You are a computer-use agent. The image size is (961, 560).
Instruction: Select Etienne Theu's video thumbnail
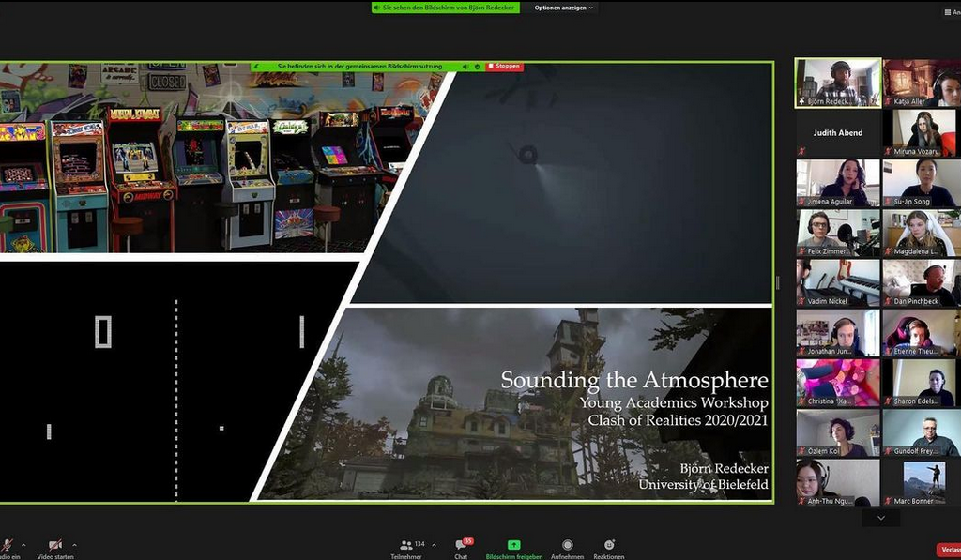coord(922,333)
